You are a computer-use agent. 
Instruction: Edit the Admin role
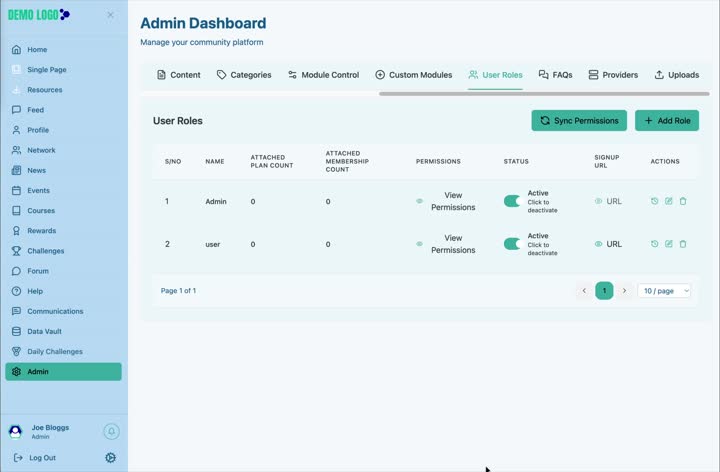[x=669, y=201]
